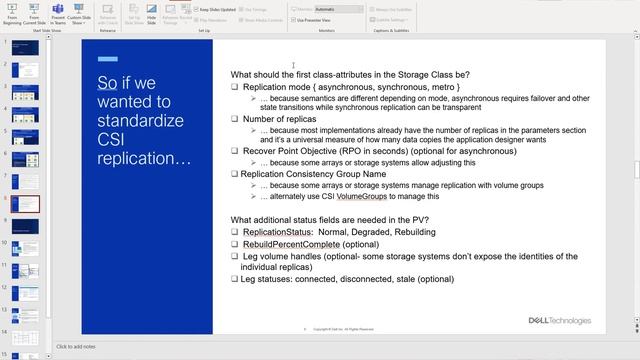Start show From Current Slide
640x360 pixels.
coord(34,14)
